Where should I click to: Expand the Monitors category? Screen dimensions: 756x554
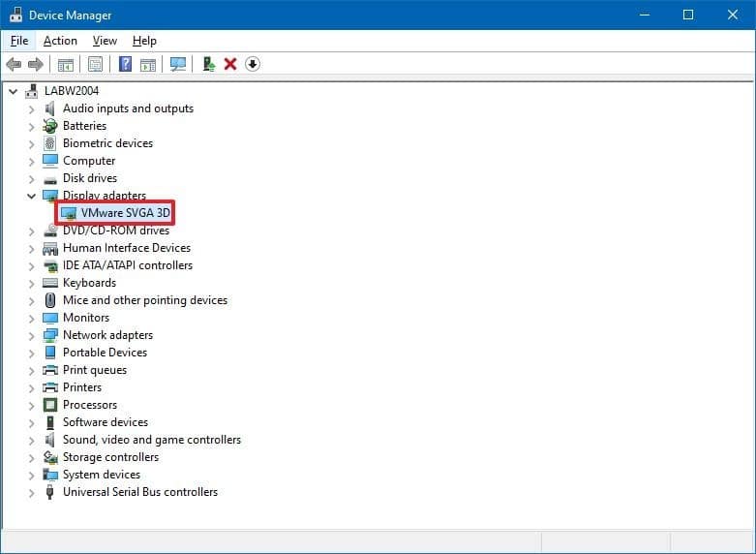click(x=31, y=318)
